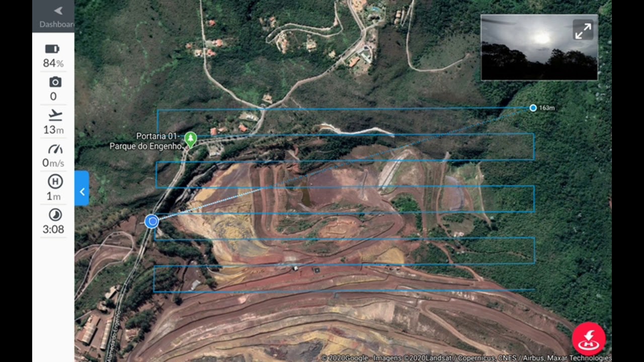Click the 13m altitude value
The image size is (644, 362).
[x=53, y=130]
